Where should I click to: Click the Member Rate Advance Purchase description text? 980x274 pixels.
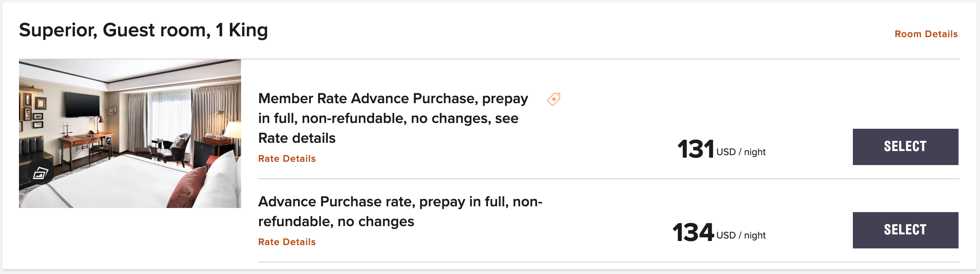coord(392,118)
